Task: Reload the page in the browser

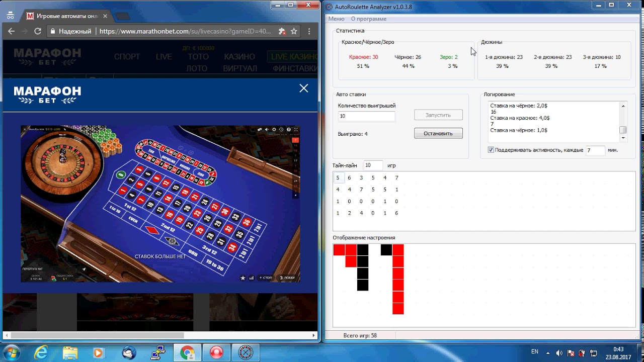Action: tap(37, 31)
